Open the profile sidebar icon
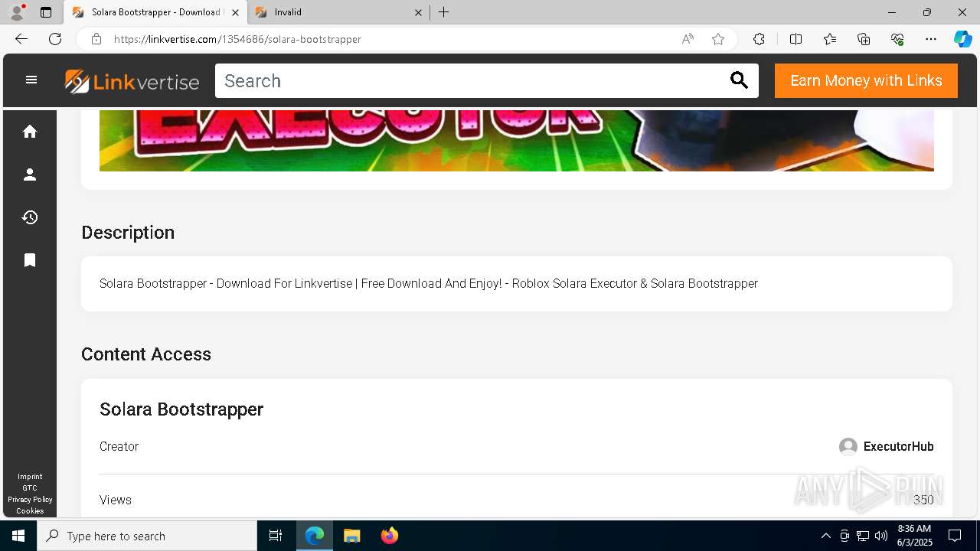Screen dimensions: 980x551 30,174
